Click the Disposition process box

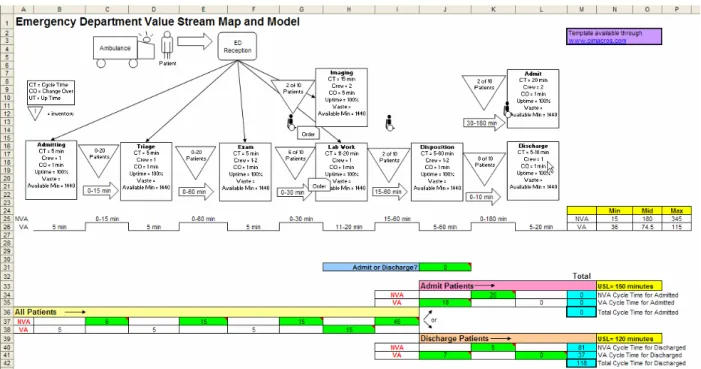coord(437,172)
